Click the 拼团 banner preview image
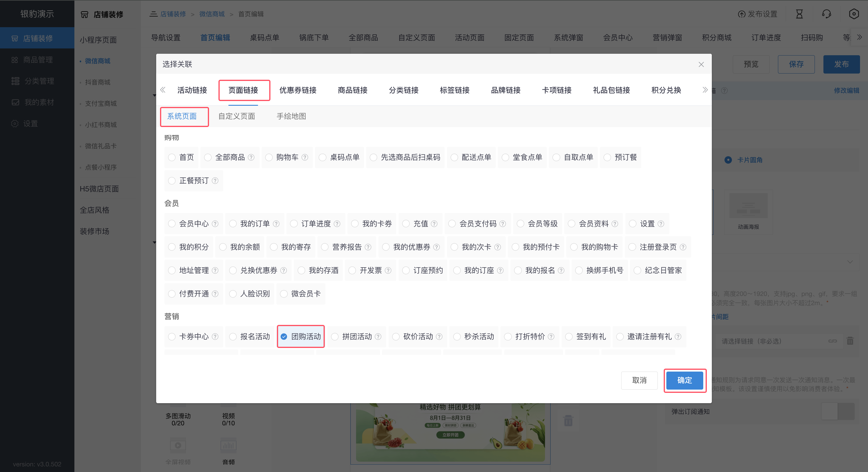868x472 pixels. [450, 432]
